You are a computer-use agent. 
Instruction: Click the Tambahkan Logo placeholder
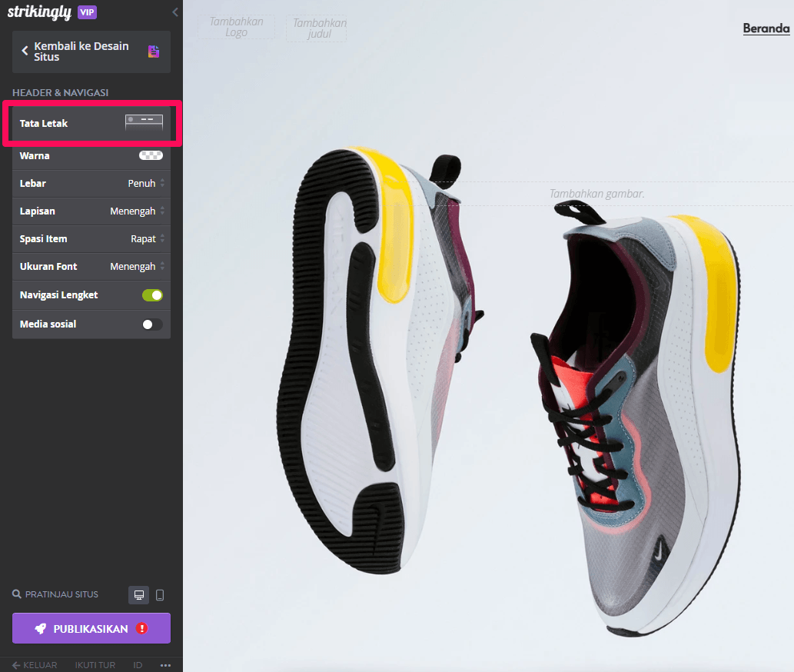[237, 27]
